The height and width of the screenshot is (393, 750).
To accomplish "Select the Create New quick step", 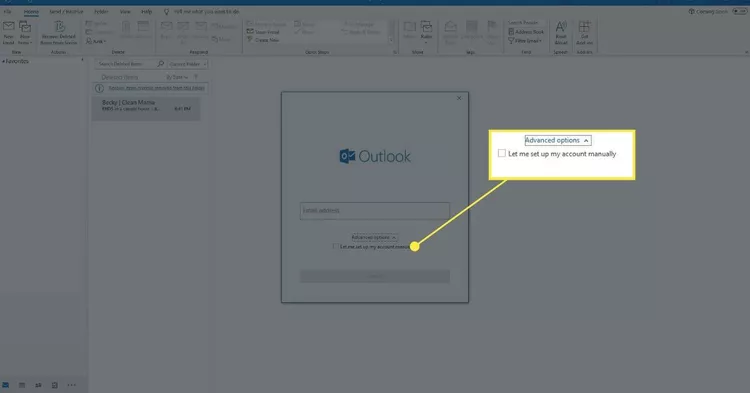I will [x=263, y=40].
